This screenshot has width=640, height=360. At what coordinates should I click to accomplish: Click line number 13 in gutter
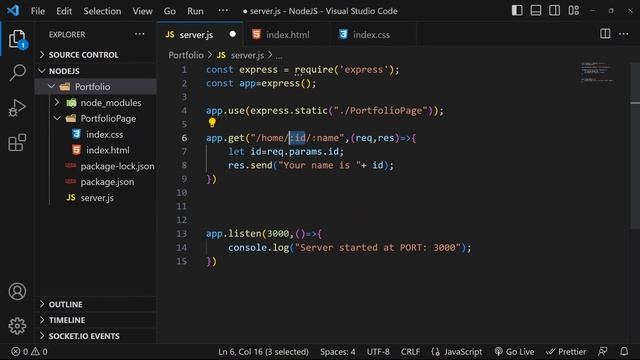click(x=182, y=233)
